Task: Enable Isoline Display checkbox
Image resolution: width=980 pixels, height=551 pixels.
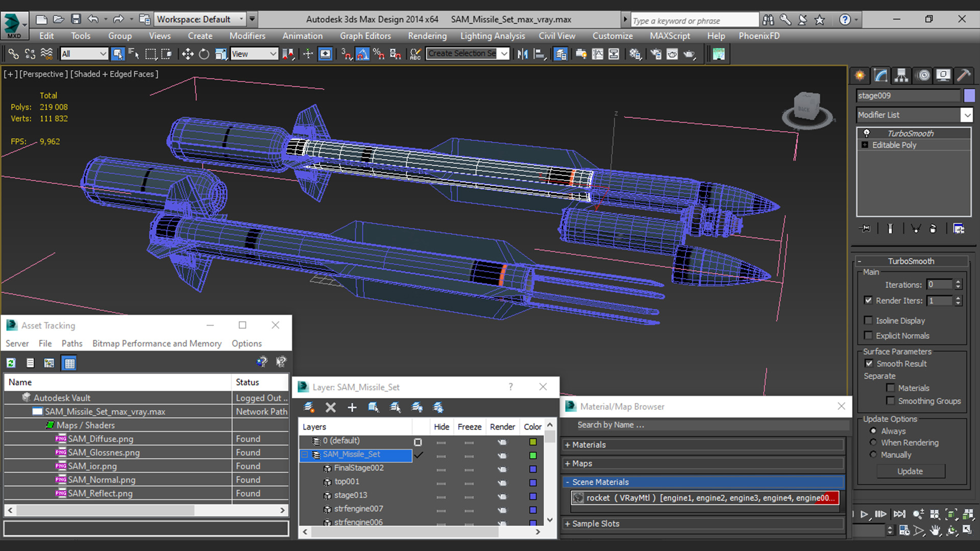Action: [x=868, y=320]
